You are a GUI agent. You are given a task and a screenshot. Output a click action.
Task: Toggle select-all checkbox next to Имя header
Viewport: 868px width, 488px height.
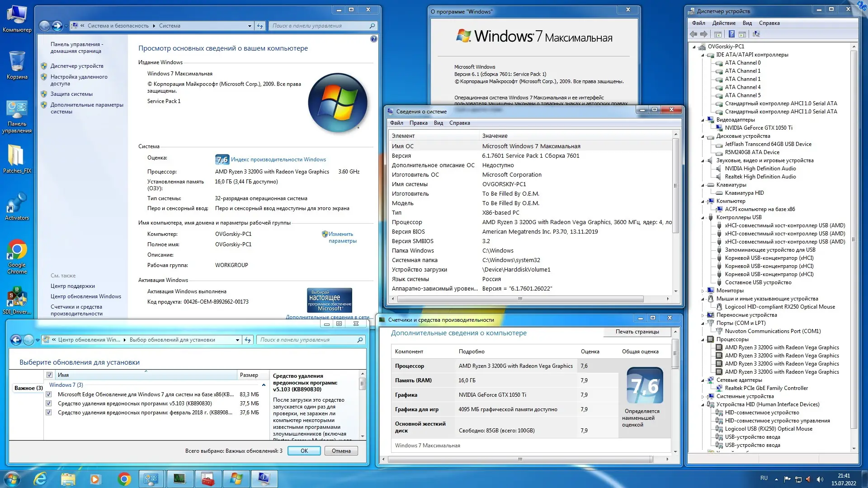click(x=50, y=375)
